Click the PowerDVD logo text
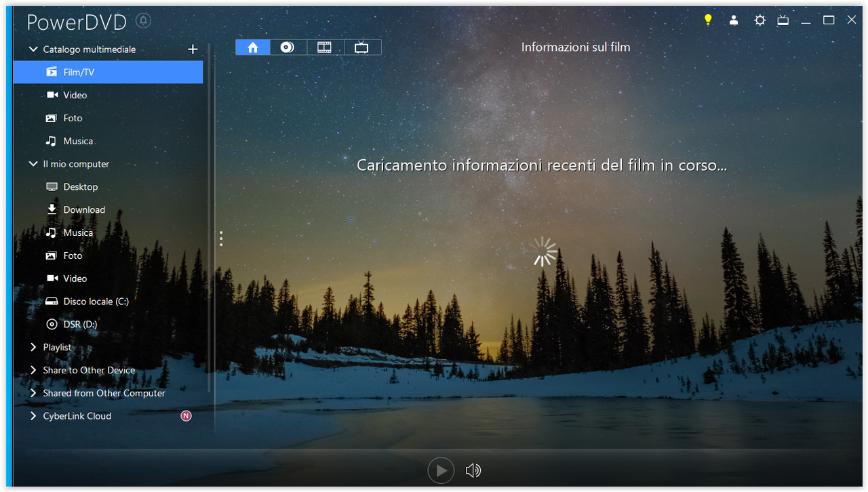 coord(77,22)
